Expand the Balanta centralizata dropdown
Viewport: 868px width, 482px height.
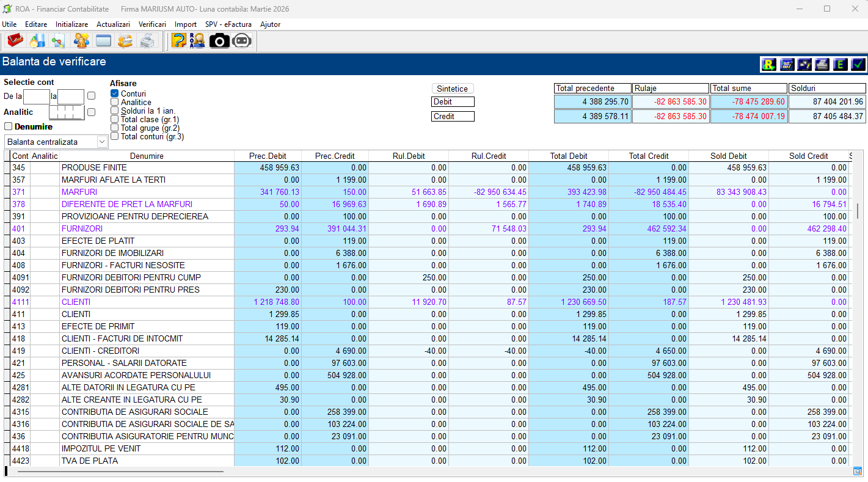pos(102,142)
